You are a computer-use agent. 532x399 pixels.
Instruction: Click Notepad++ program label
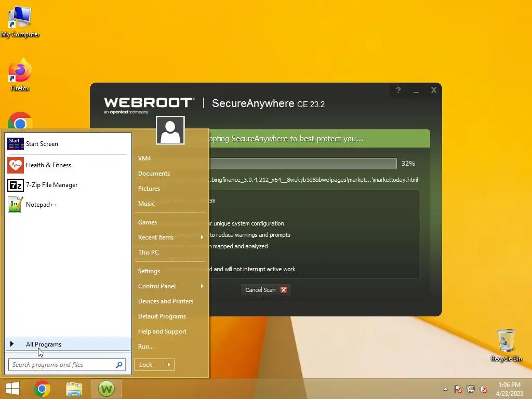42,205
